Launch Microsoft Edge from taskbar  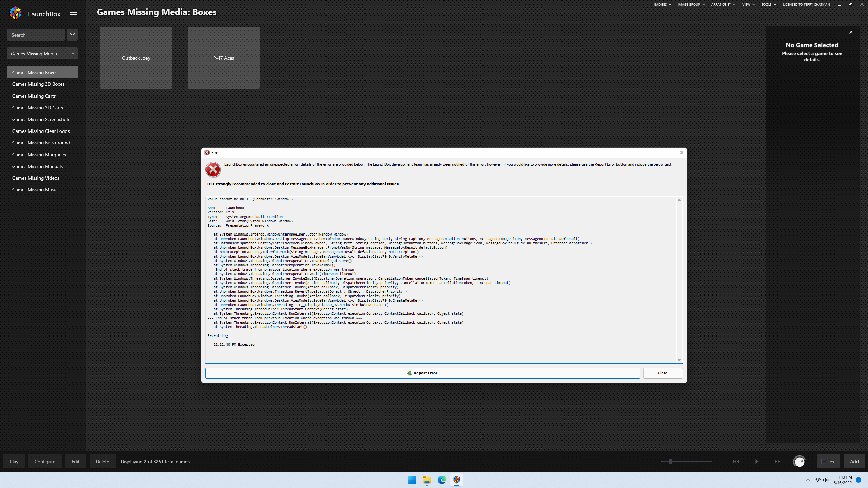point(442,480)
